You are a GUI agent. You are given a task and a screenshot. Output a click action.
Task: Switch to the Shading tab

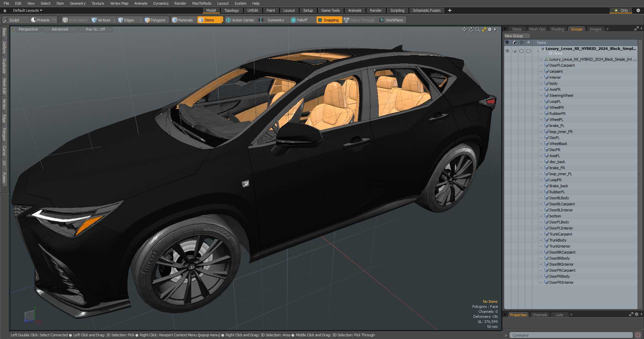tap(557, 29)
